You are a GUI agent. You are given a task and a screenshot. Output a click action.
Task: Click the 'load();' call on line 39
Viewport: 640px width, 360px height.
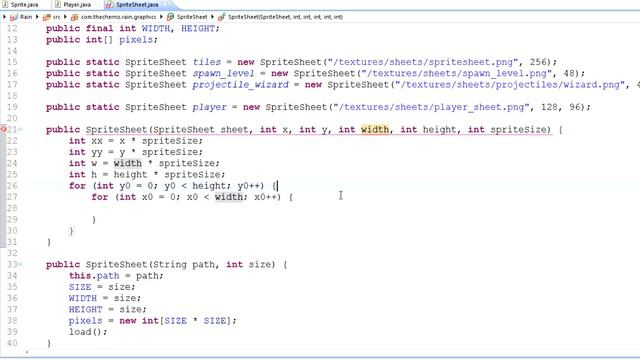88,332
